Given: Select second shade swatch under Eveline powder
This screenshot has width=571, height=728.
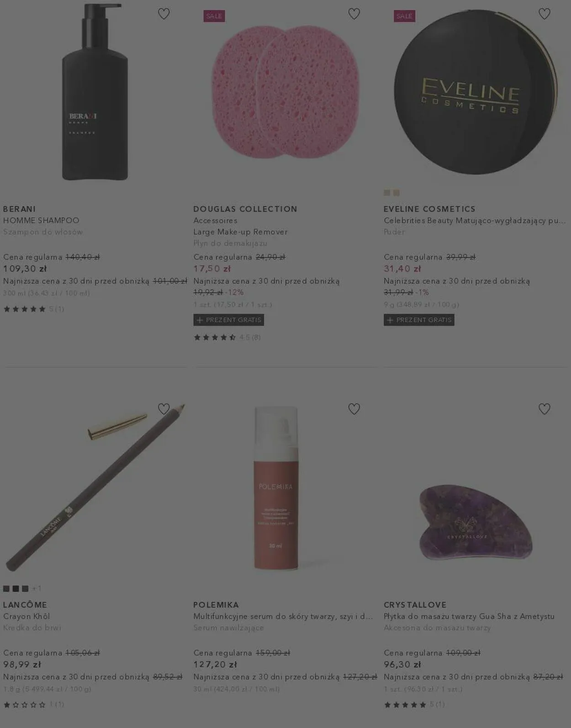Looking at the screenshot, I should (396, 193).
